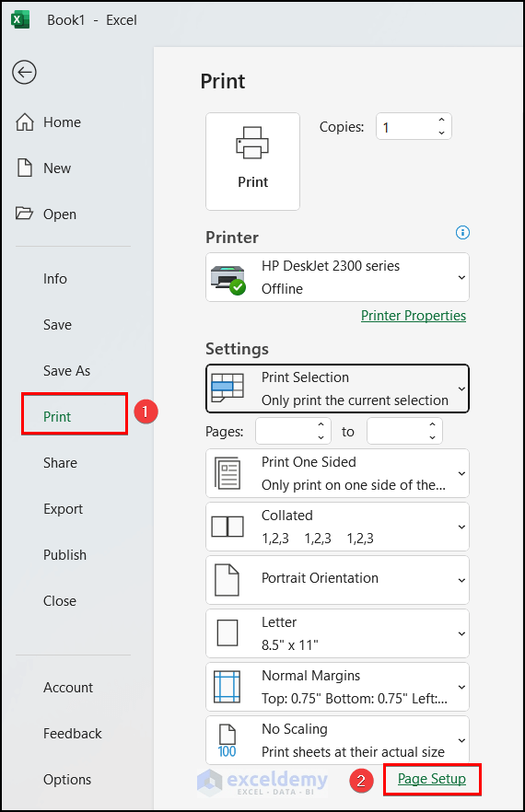This screenshot has width=525, height=812.
Task: Click the printer icon on the Print button
Action: click(x=252, y=143)
